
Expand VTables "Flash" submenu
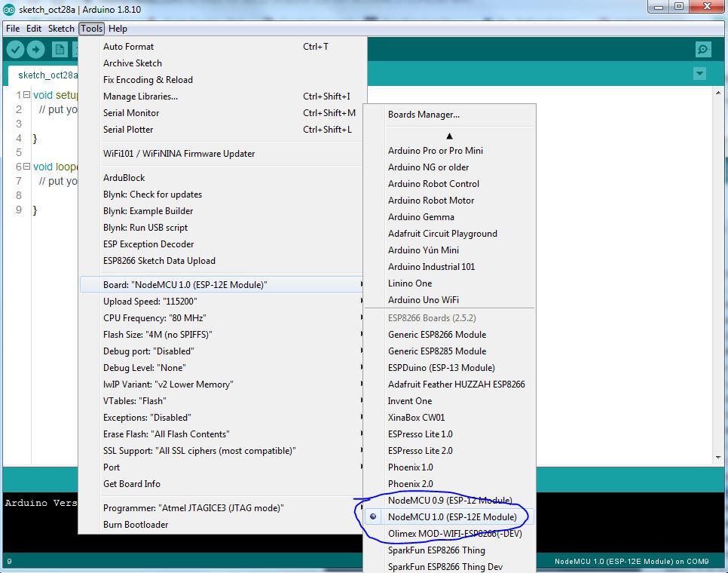[222, 401]
